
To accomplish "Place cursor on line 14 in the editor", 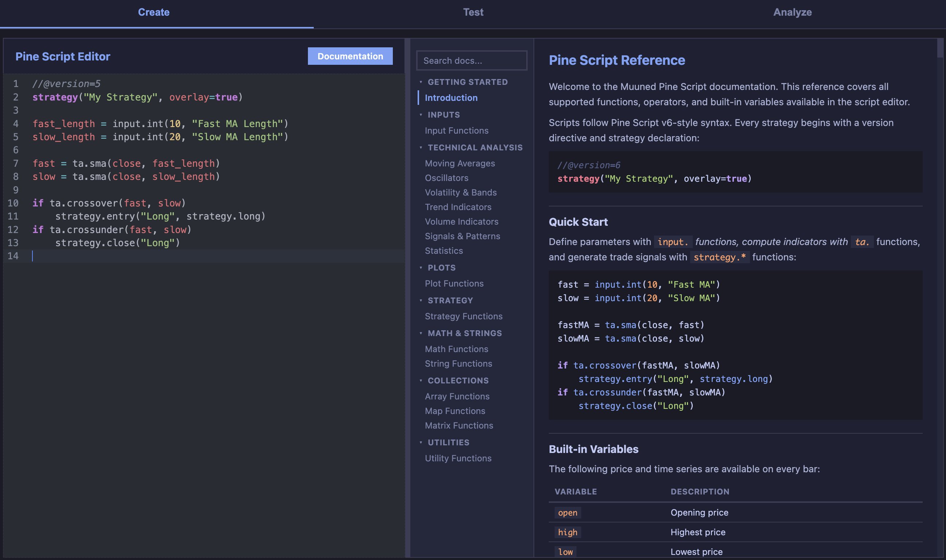I will tap(151, 256).
